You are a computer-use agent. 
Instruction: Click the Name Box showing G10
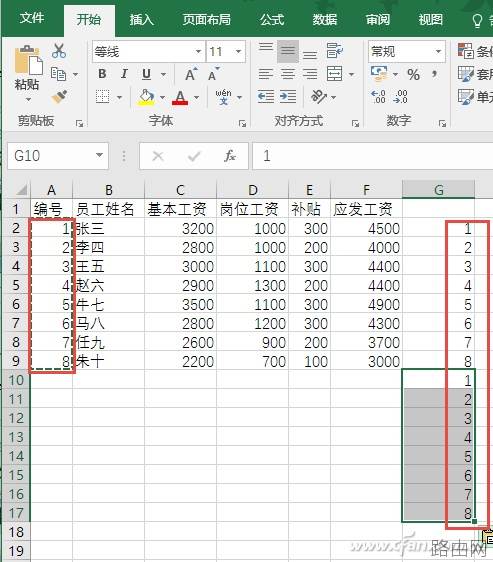(x=58, y=156)
